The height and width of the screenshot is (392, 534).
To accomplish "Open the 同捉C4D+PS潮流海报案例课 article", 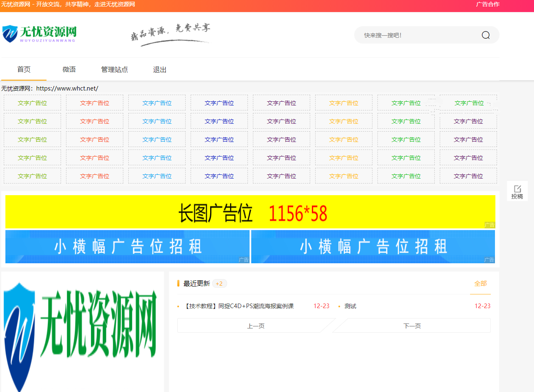I will point(238,306).
